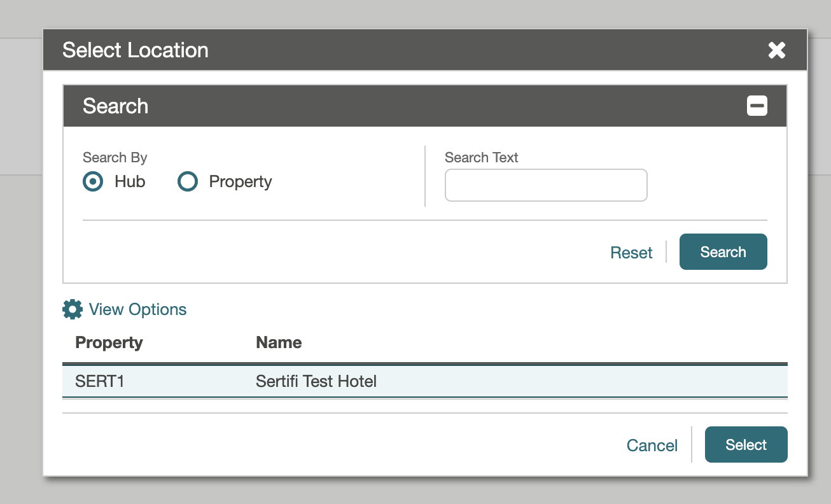Select the Property radio button
This screenshot has width=831, height=504.
pos(188,182)
